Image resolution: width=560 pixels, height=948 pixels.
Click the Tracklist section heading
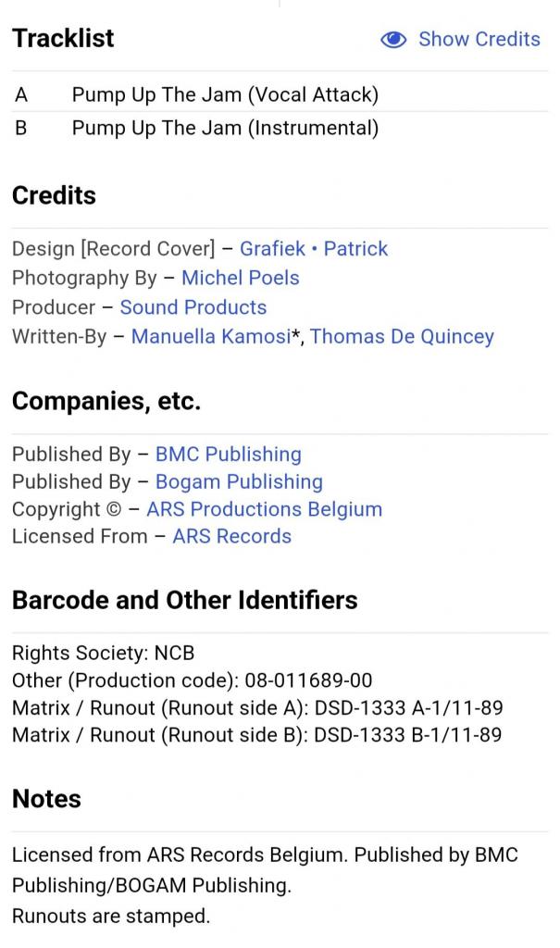pos(63,39)
